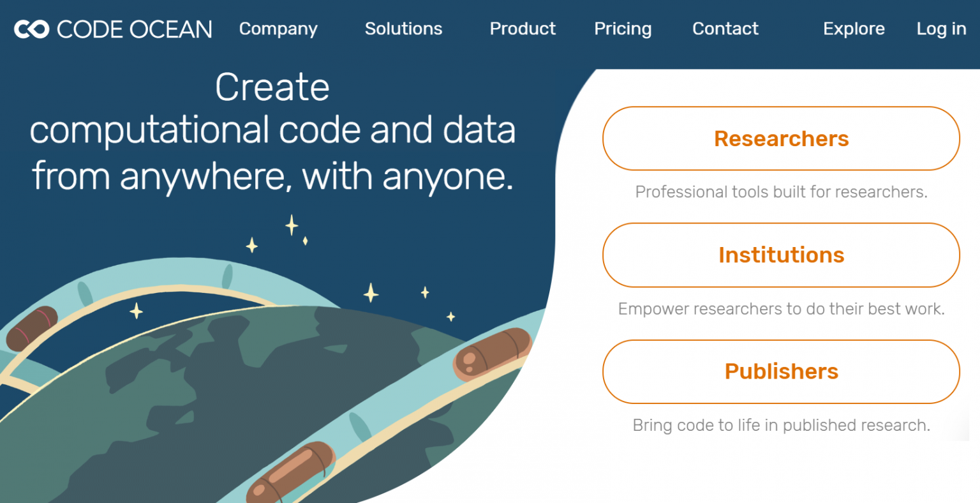Open the Product menu
Image resolution: width=980 pixels, height=503 pixels.
point(523,29)
